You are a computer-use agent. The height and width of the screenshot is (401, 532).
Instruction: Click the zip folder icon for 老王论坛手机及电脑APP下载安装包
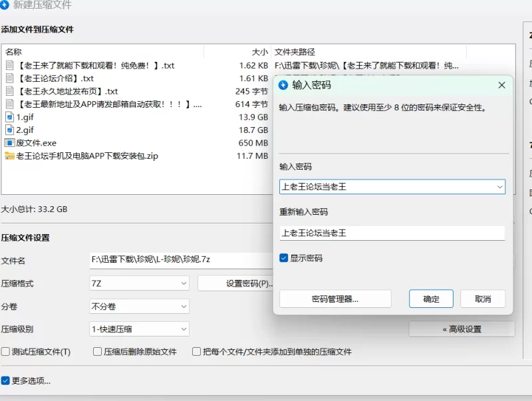10,156
